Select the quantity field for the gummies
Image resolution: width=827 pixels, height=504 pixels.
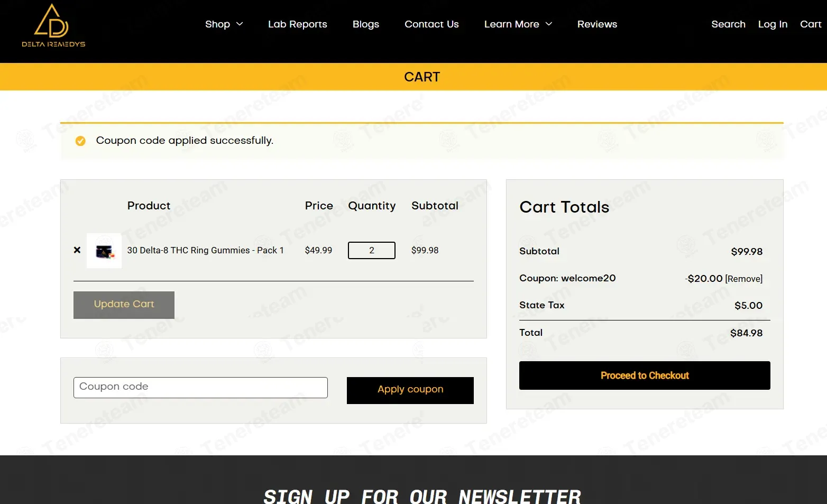(372, 250)
